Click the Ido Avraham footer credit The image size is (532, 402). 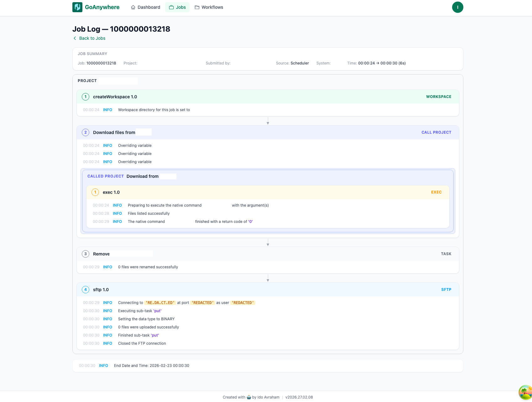point(269,397)
